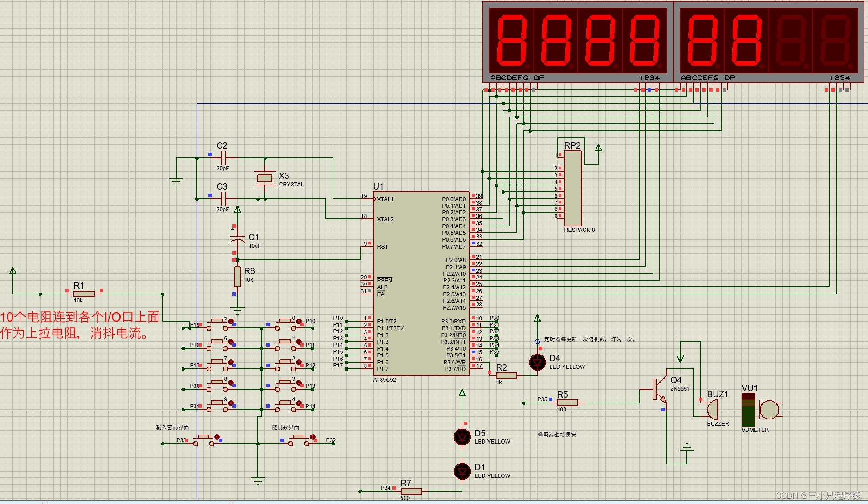This screenshot has width=868, height=504.
Task: Click the VU1 VUMETER level bar
Action: [748, 410]
